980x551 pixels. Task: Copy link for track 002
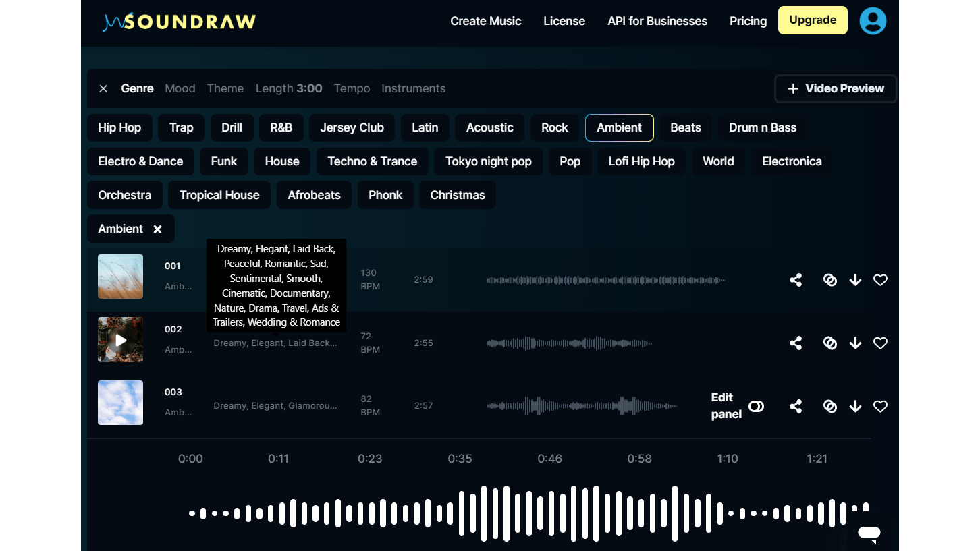(x=830, y=343)
